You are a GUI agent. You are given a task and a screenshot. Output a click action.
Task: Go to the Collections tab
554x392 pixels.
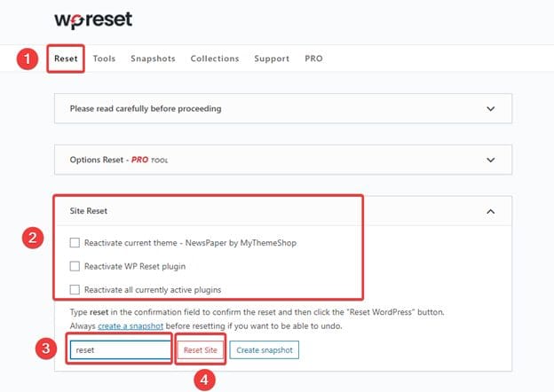(215, 59)
